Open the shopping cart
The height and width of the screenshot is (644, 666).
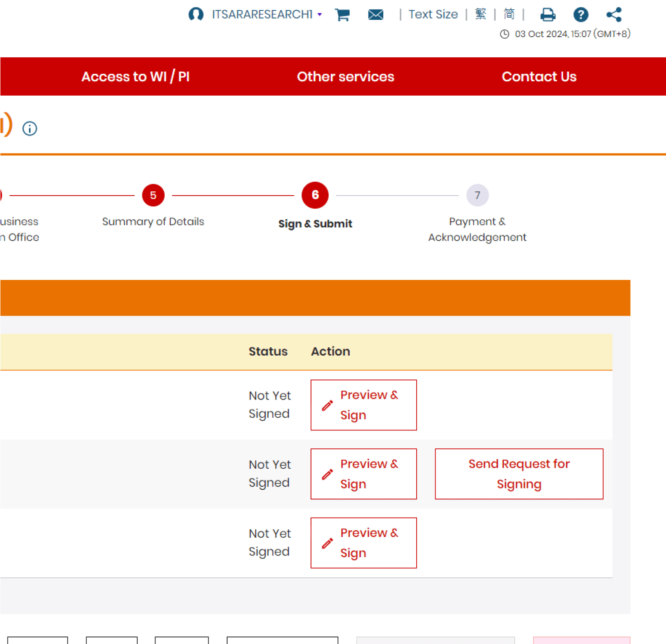342,15
